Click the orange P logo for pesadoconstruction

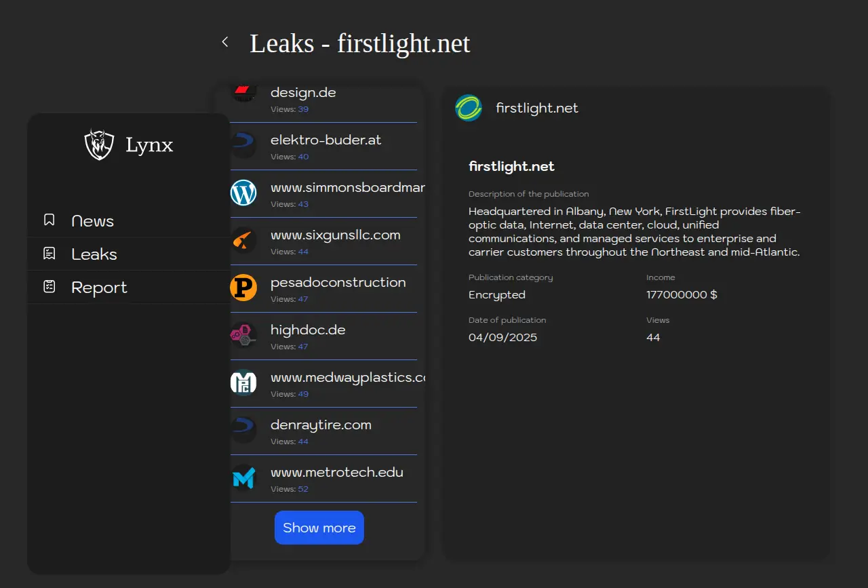(243, 288)
